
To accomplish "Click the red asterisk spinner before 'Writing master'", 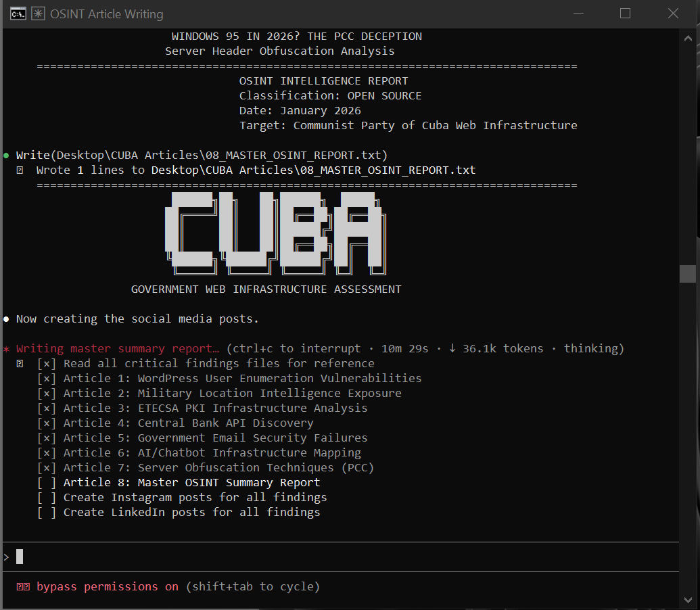I will coord(7,349).
